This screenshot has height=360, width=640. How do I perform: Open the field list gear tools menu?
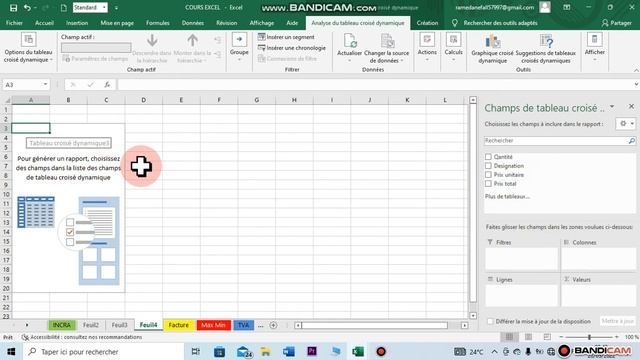click(x=626, y=124)
